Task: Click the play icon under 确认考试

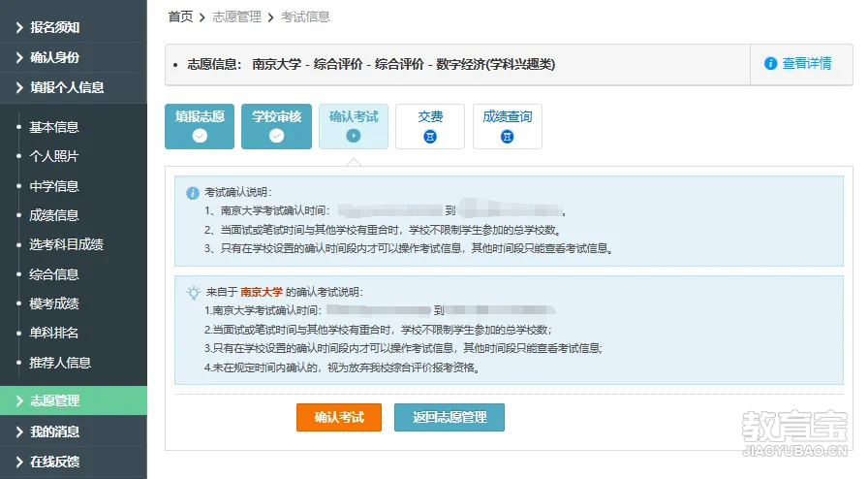Action: (354, 136)
